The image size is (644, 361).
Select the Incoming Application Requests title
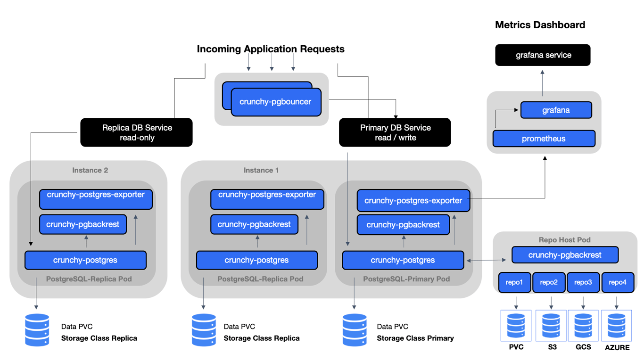[271, 49]
